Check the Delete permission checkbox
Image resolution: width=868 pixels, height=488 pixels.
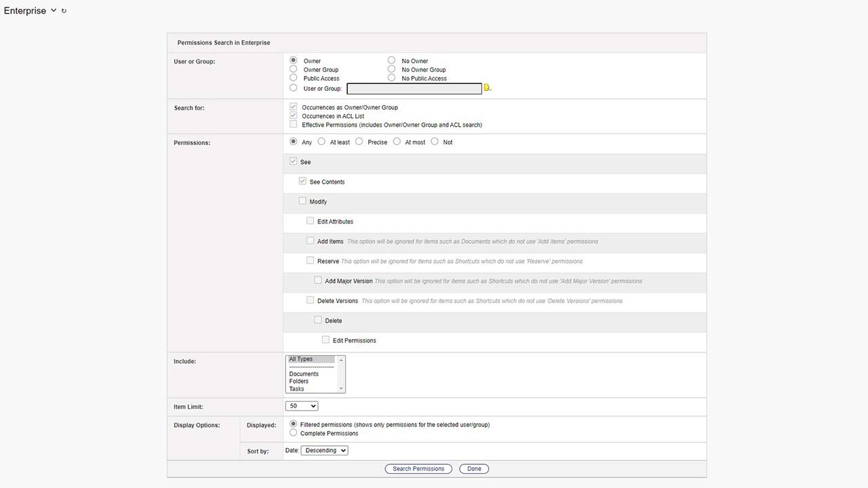[x=318, y=320]
